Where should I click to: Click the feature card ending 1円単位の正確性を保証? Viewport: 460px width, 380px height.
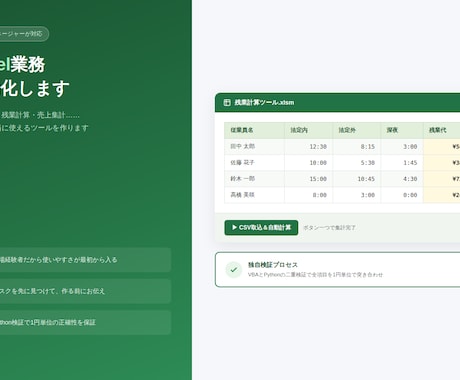[85, 322]
